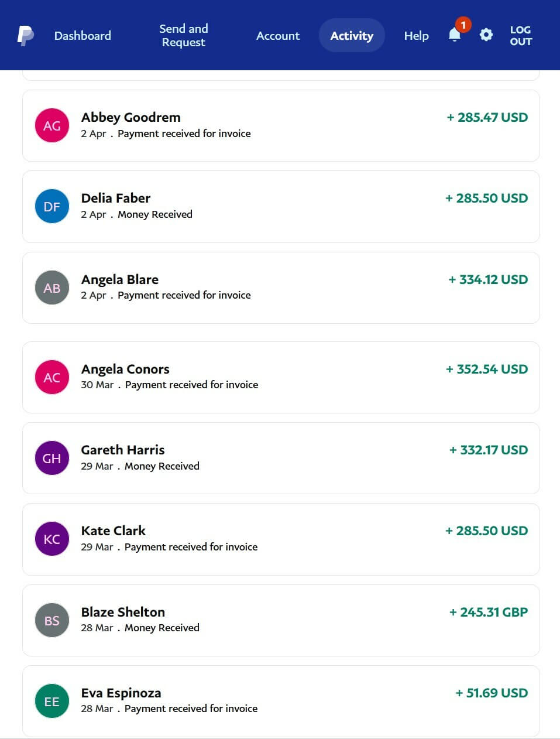Open the settings gear icon
Screen dimensions: 560x739
486,35
